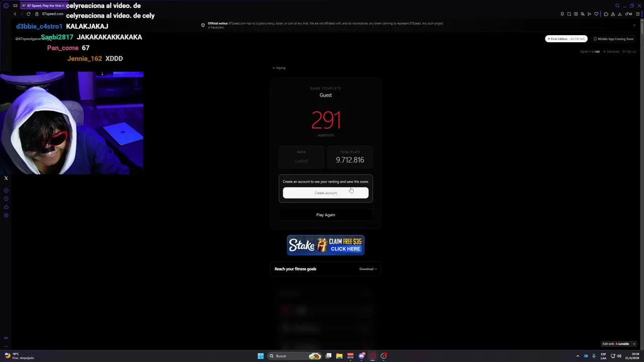The image size is (644, 362).
Task: Click the ad blocker shield icon
Action: pyautogui.click(x=576, y=14)
